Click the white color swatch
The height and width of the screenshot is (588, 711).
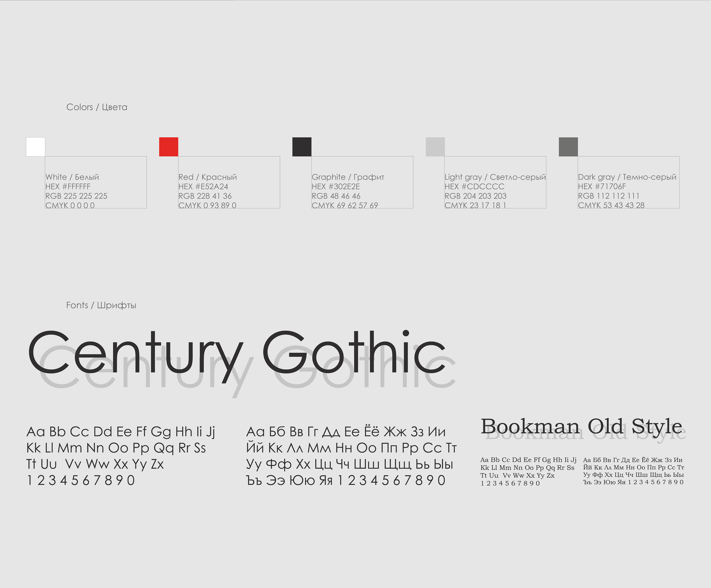click(36, 147)
